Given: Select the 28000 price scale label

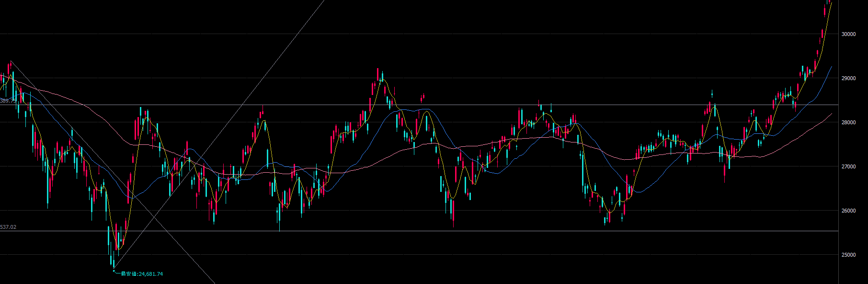Looking at the screenshot, I should point(848,122).
